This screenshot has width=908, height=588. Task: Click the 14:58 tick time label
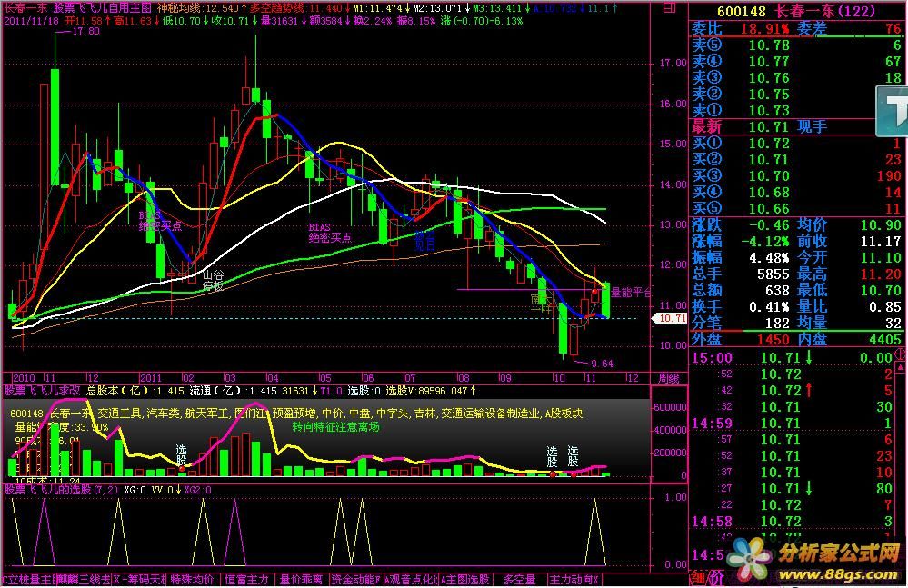[x=713, y=522]
